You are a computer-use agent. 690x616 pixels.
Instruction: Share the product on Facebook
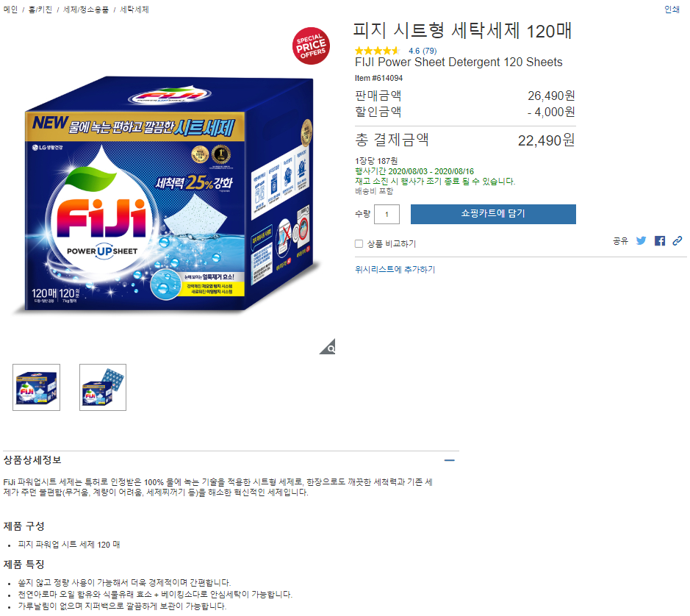point(659,241)
